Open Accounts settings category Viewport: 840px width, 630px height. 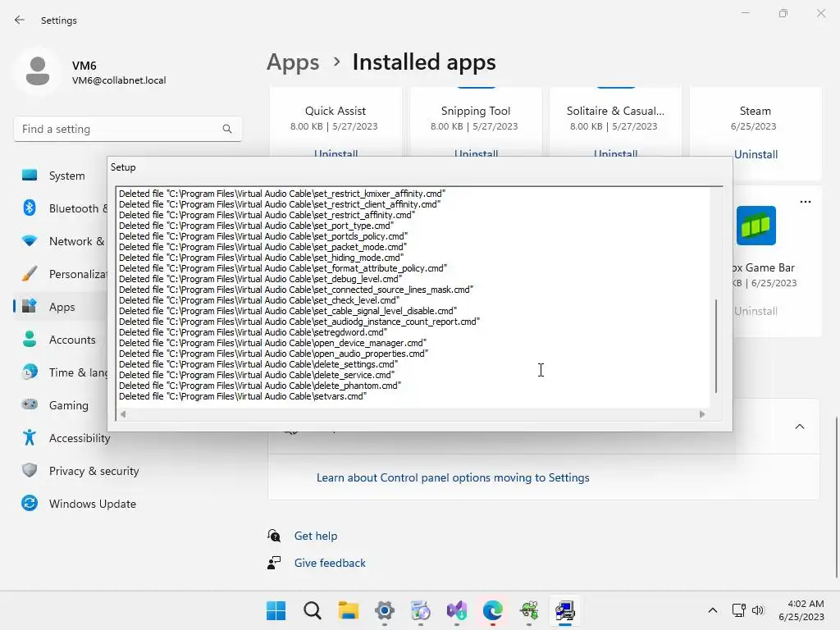point(62,340)
